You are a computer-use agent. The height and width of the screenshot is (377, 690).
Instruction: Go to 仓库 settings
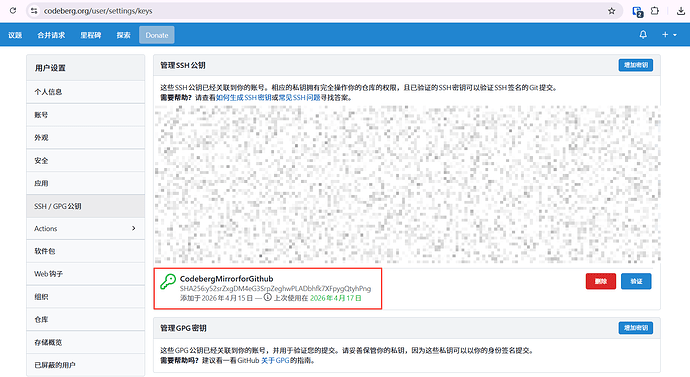pos(85,320)
